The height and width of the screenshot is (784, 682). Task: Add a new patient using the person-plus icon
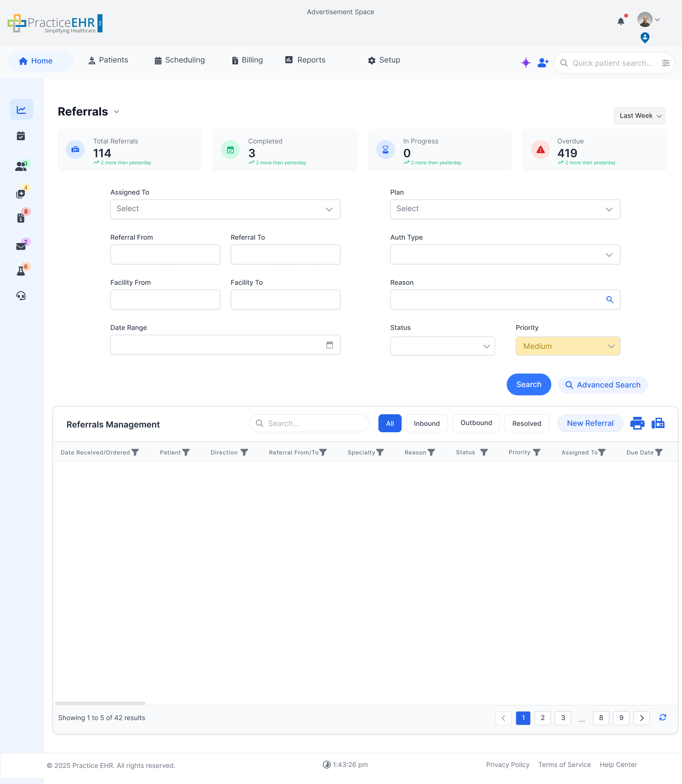tap(542, 63)
